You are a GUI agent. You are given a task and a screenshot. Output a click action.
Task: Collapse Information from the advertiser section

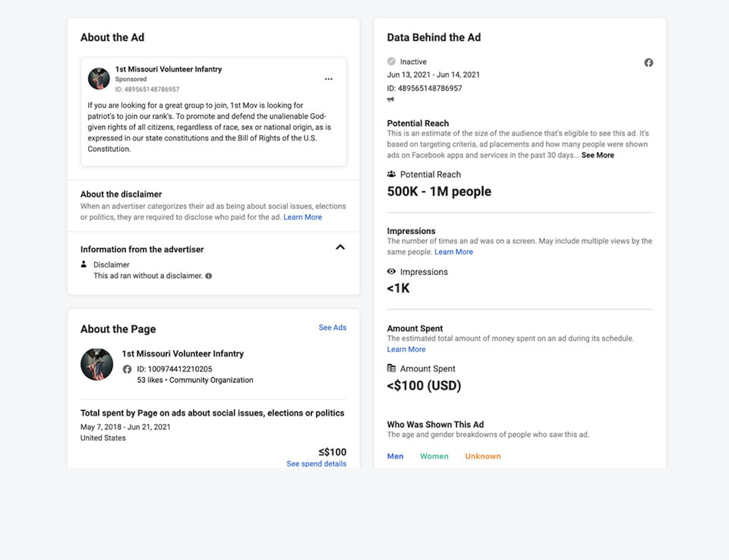pos(340,247)
